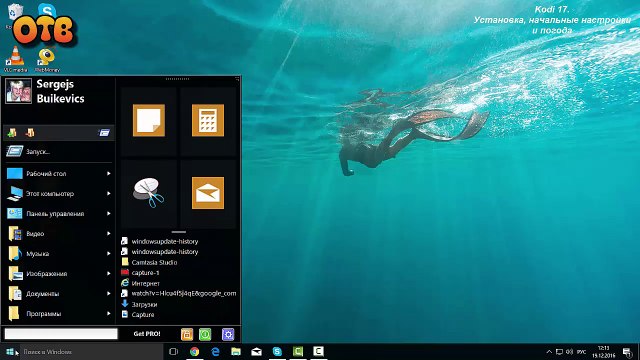This screenshot has height=360, width=640.
Task: Show hidden system tray icons
Action: point(549,352)
